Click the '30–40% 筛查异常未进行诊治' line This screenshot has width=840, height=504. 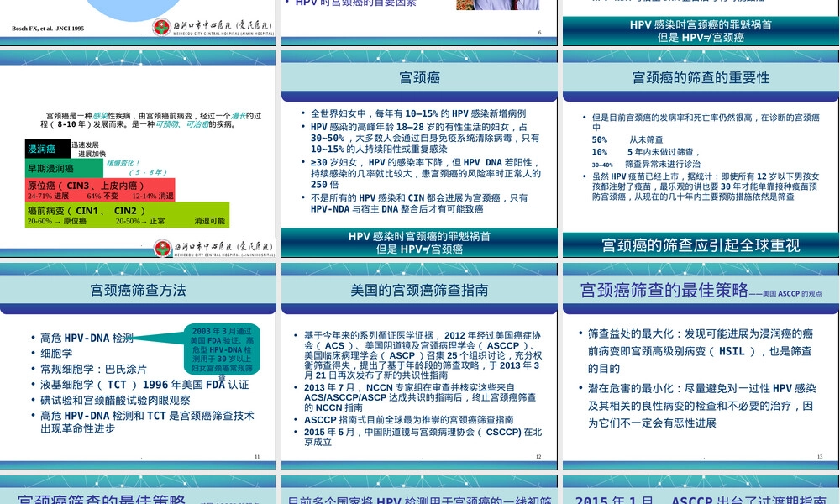pyautogui.click(x=645, y=164)
